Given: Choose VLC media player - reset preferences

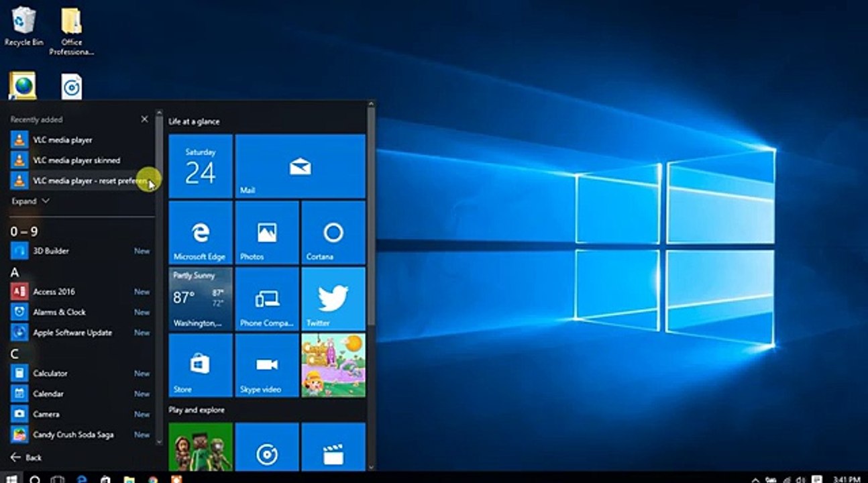Looking at the screenshot, I should point(80,180).
